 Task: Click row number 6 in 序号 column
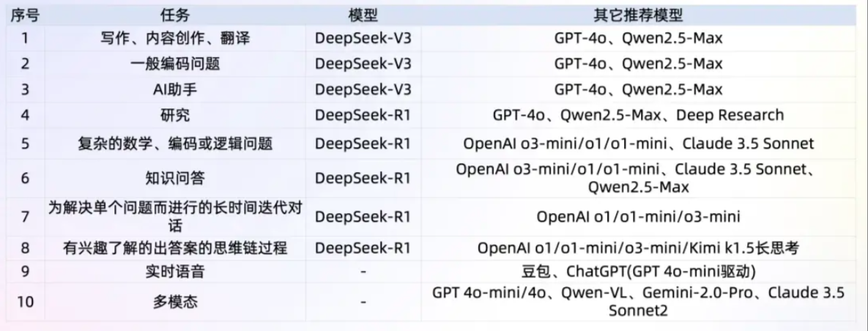tap(25, 178)
